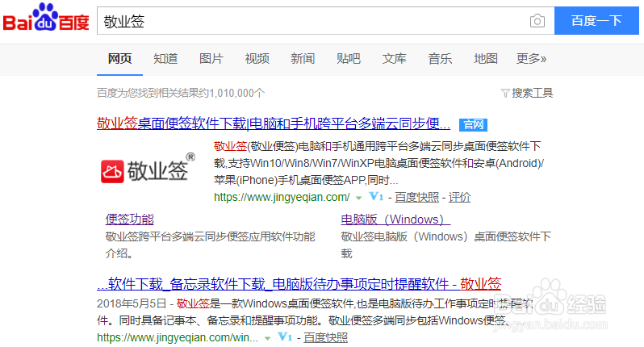Switch to the 图片 tab
The height and width of the screenshot is (347, 644).
[x=211, y=59]
